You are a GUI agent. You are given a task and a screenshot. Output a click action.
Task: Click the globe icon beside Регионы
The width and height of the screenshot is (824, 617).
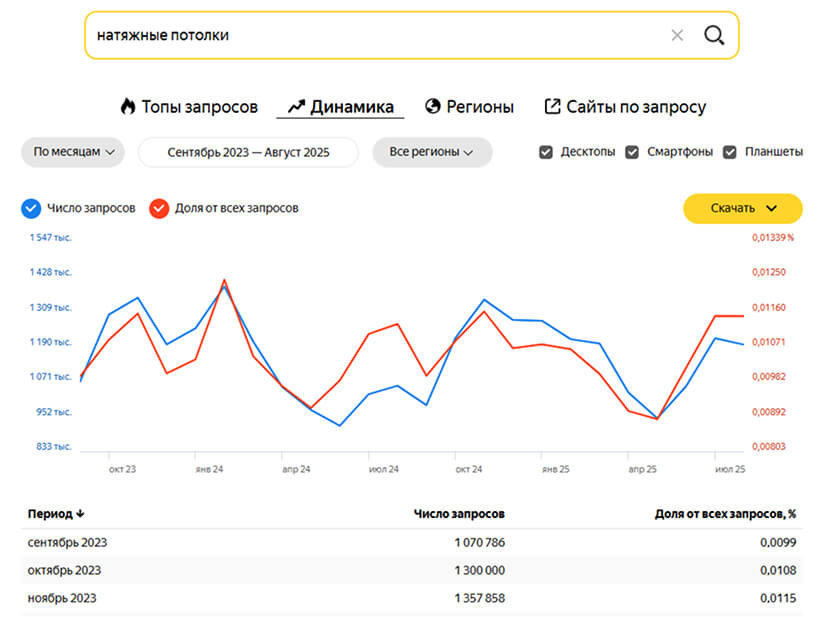pos(433,106)
